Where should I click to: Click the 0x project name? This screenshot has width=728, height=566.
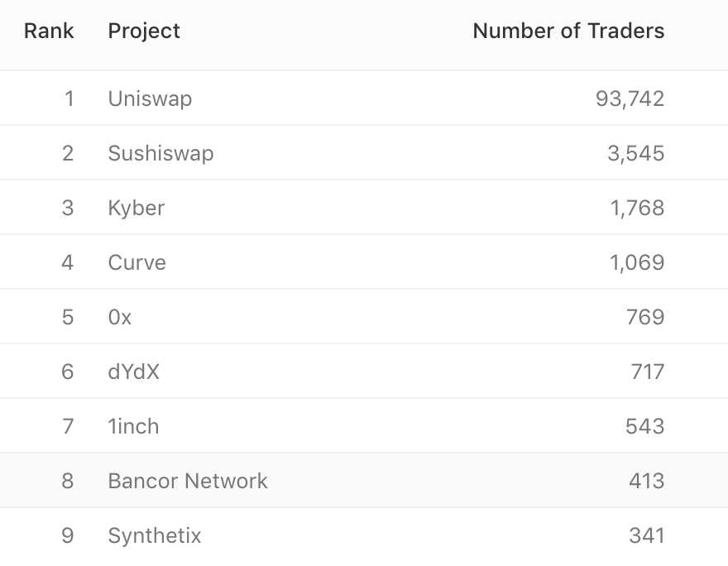120,317
